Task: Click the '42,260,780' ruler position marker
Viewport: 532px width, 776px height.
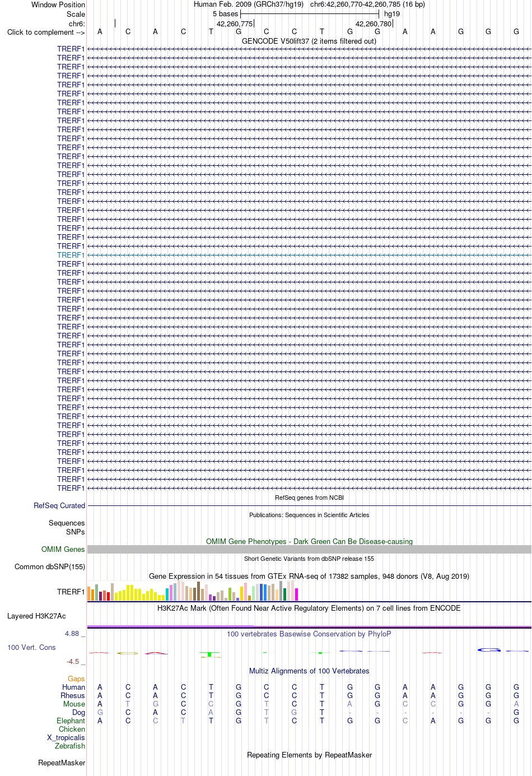Action: 374,24
